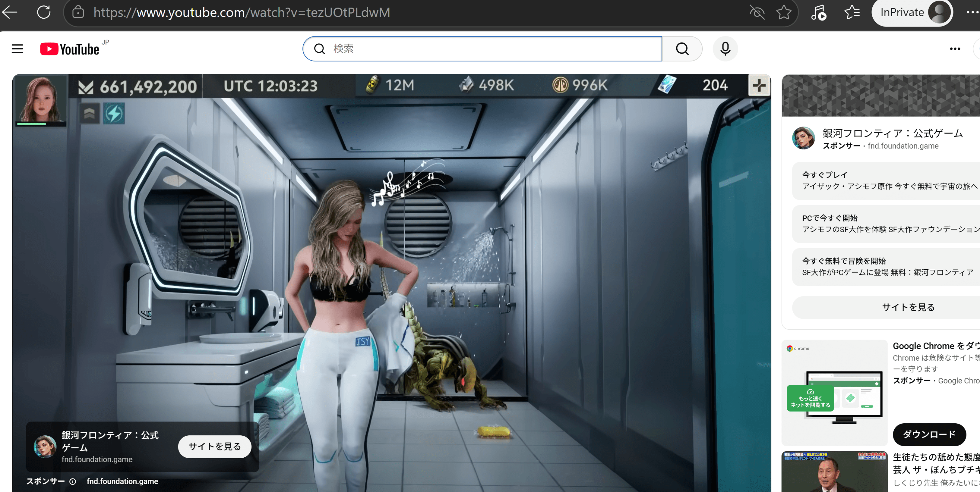Go back to the previous page
980x492 pixels.
(10, 12)
